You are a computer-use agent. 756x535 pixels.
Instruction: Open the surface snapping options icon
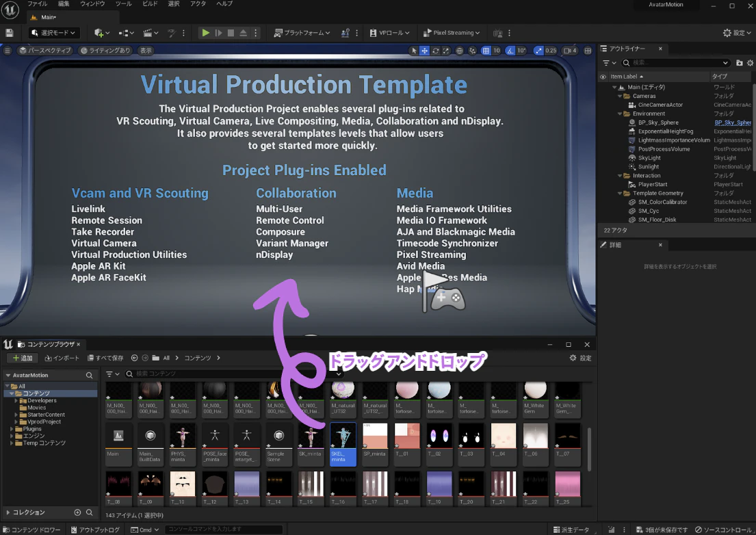tap(472, 51)
